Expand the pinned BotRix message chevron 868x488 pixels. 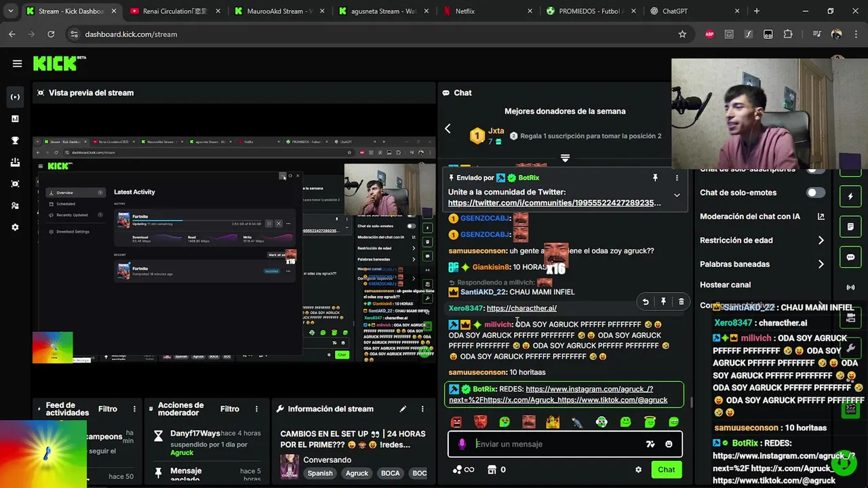pos(676,195)
